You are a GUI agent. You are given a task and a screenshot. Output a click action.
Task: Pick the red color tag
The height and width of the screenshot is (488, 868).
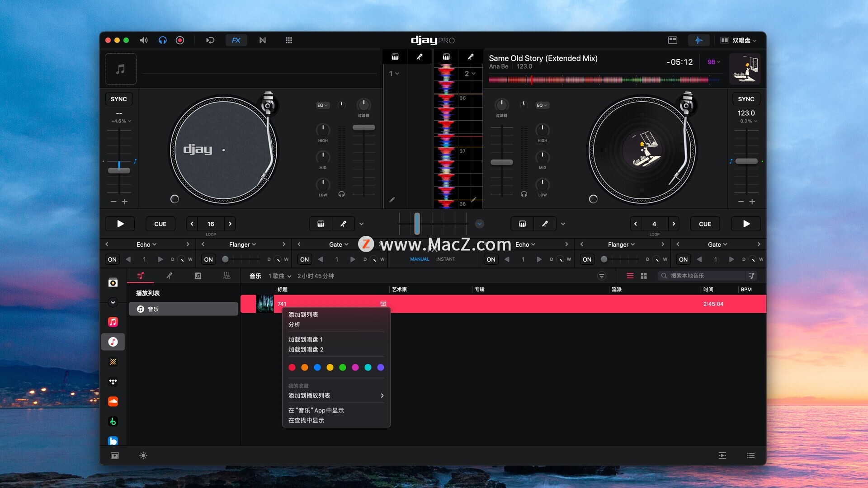pos(292,367)
